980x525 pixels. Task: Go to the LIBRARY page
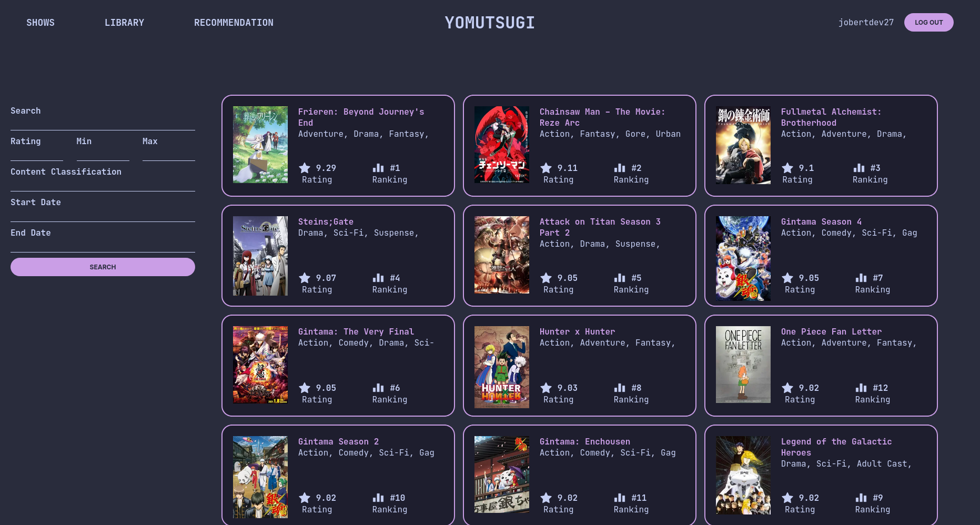click(124, 23)
